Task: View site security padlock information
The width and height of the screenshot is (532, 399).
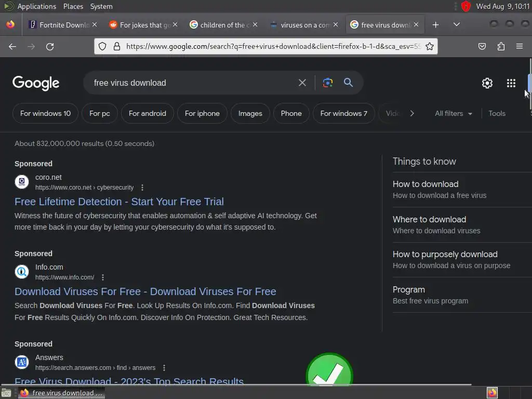Action: (117, 46)
